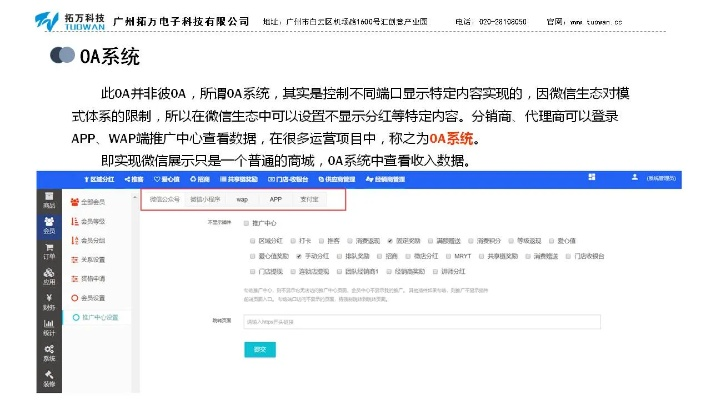Open the 系统 (System) gears icon
This screenshot has height=400, width=711.
pos(48,354)
